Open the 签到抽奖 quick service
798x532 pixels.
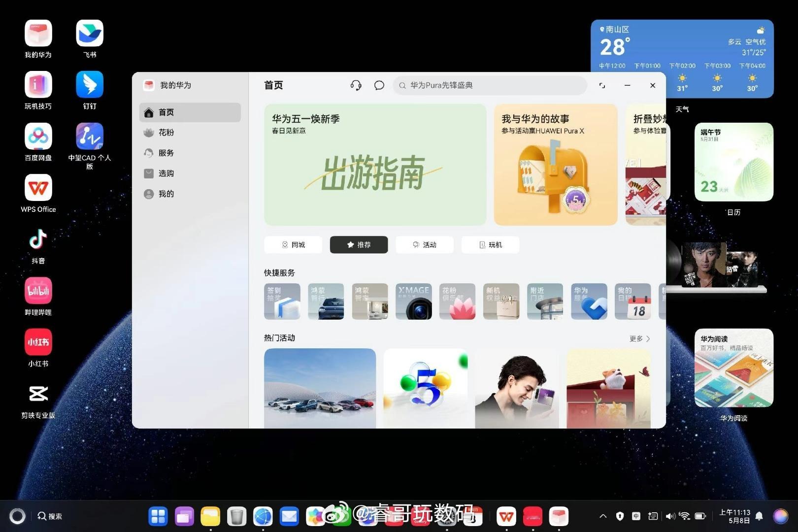tap(282, 301)
